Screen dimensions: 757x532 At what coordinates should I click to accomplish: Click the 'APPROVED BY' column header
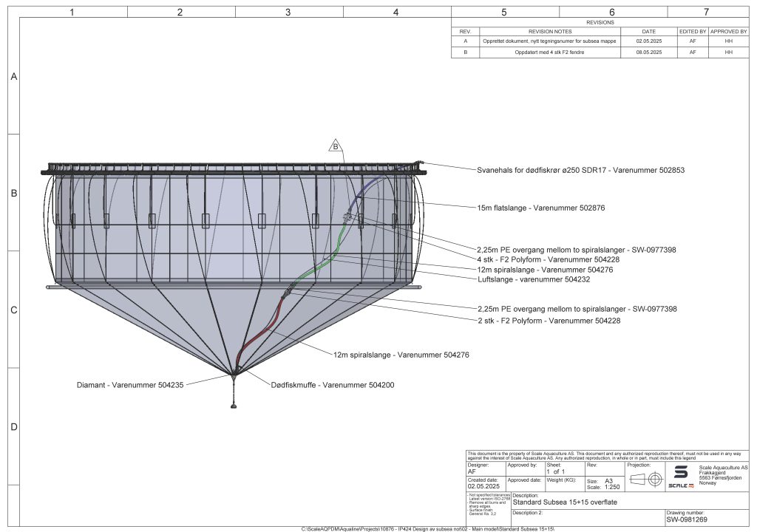728,31
